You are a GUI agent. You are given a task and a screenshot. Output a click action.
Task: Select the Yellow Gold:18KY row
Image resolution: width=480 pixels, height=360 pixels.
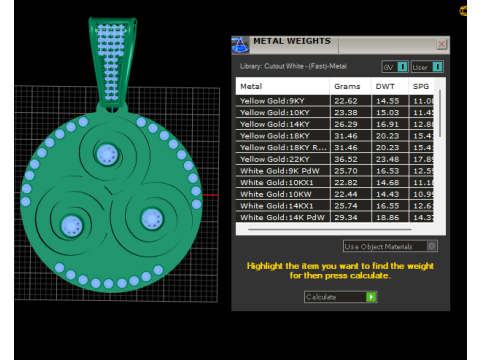335,136
